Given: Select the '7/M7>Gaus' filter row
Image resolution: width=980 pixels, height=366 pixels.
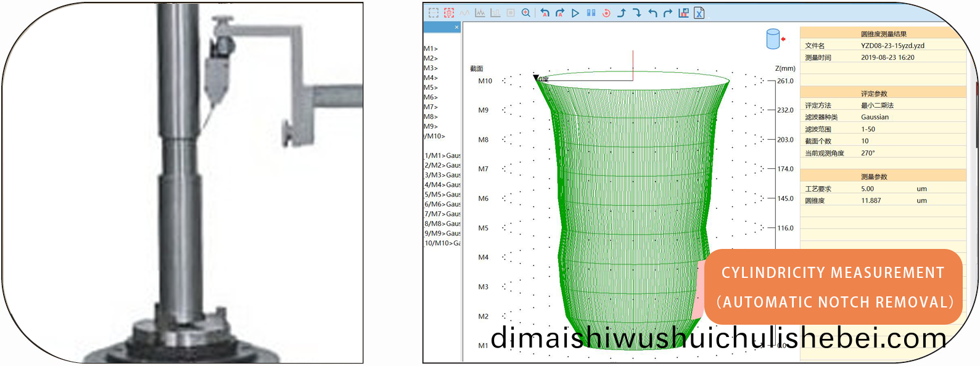Looking at the screenshot, I should click(x=442, y=214).
